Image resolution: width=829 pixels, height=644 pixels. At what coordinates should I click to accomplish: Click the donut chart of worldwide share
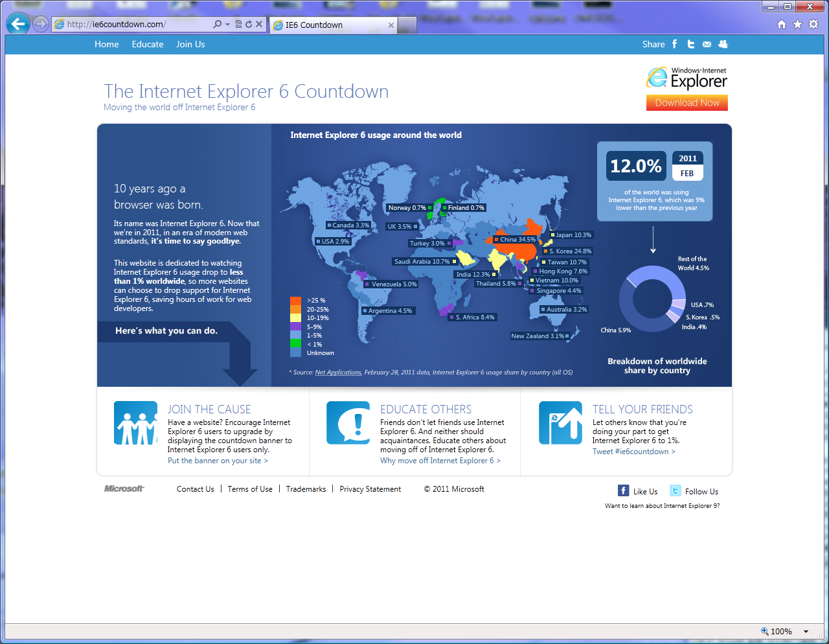(x=652, y=299)
